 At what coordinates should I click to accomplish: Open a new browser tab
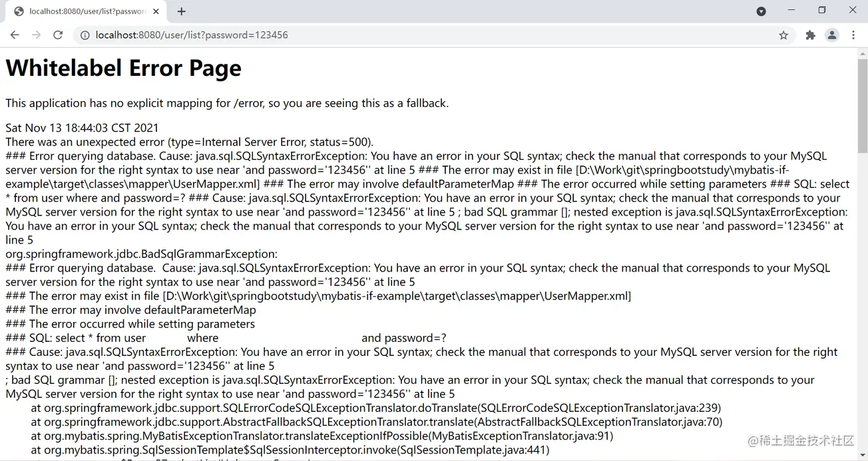182,11
